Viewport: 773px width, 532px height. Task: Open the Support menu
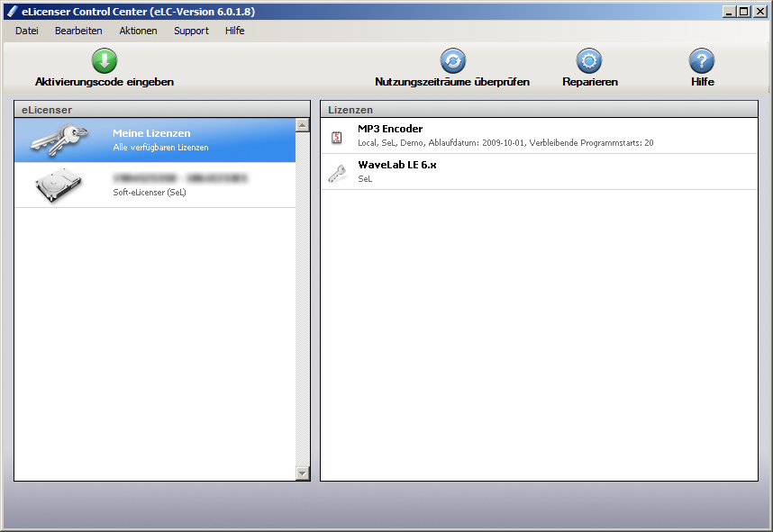[191, 31]
